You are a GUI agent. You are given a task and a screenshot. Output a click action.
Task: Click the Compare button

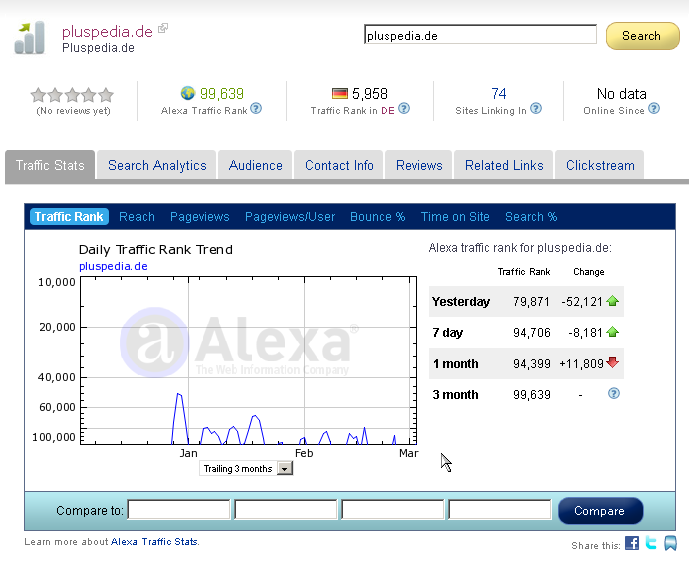coord(600,511)
